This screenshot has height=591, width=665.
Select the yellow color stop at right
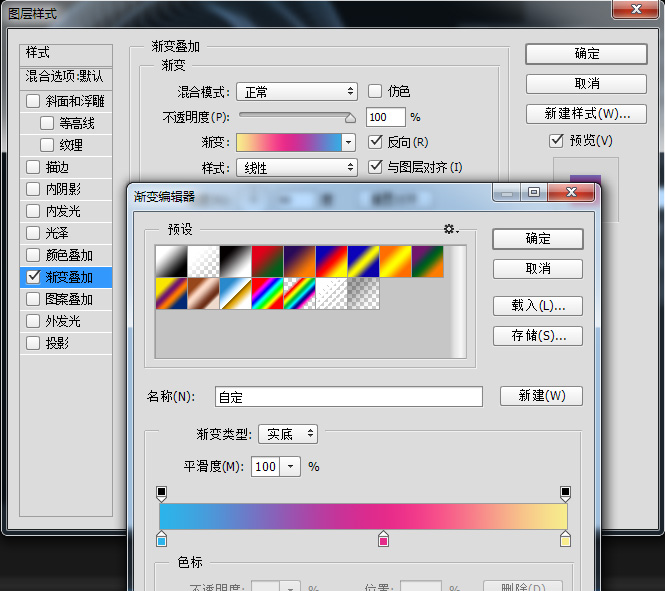point(565,540)
